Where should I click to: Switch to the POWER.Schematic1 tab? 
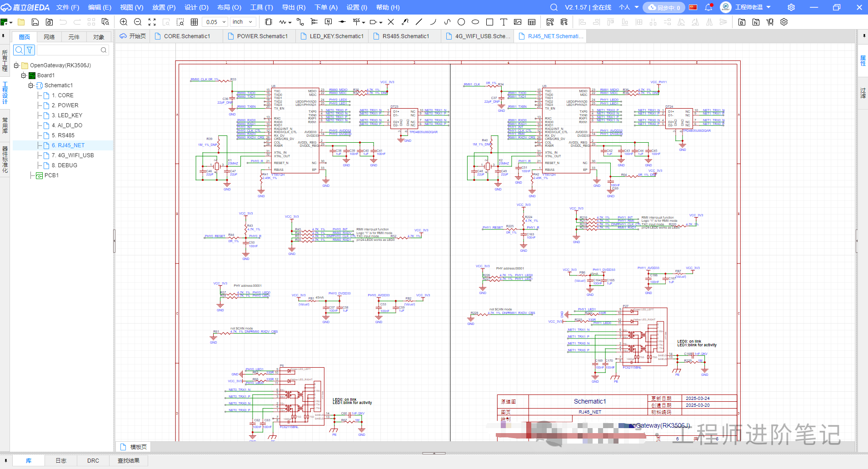click(262, 36)
